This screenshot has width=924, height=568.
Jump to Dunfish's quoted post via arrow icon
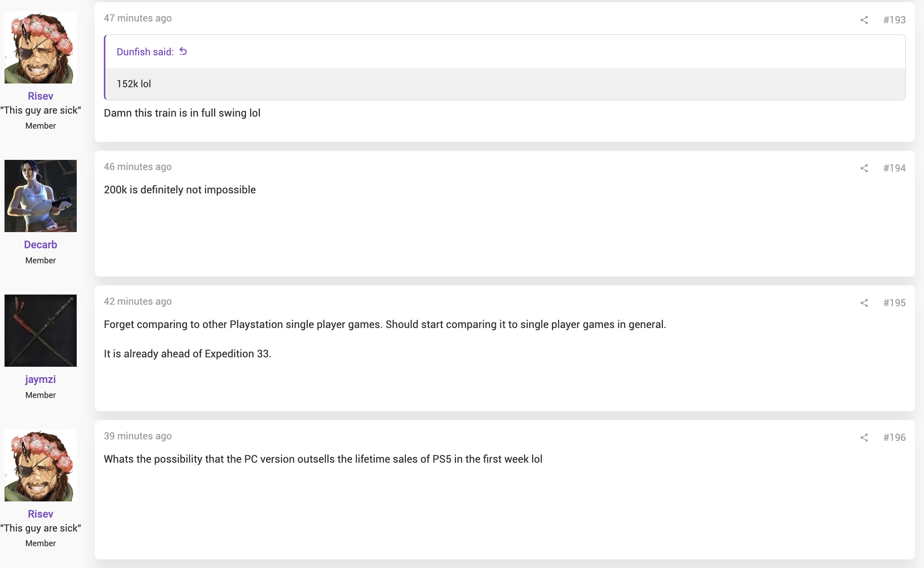(x=183, y=51)
